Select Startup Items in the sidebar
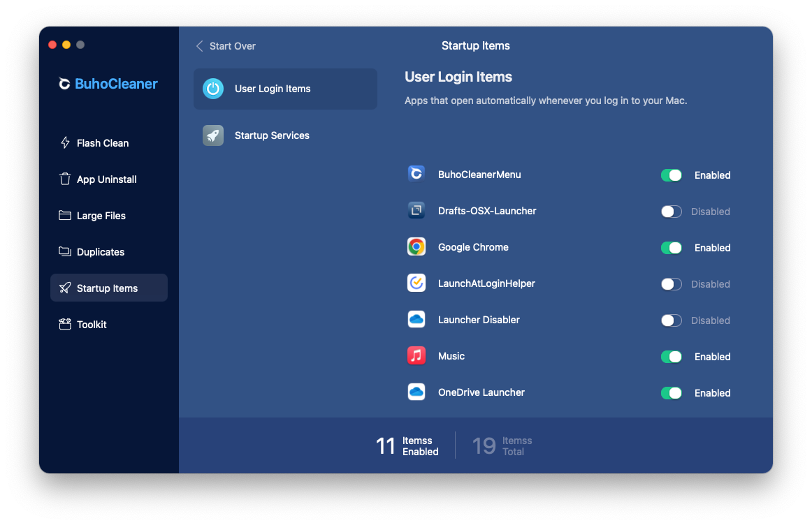 point(109,288)
